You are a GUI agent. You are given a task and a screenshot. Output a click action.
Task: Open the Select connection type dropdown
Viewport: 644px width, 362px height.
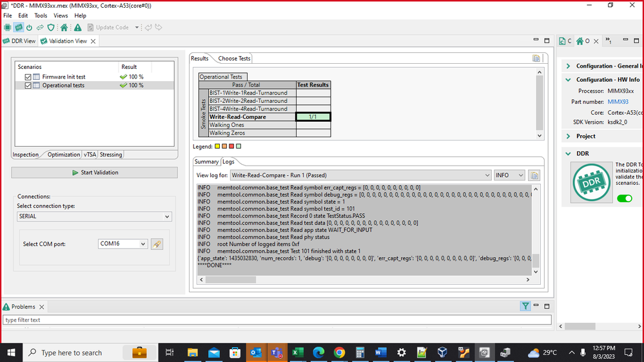94,216
